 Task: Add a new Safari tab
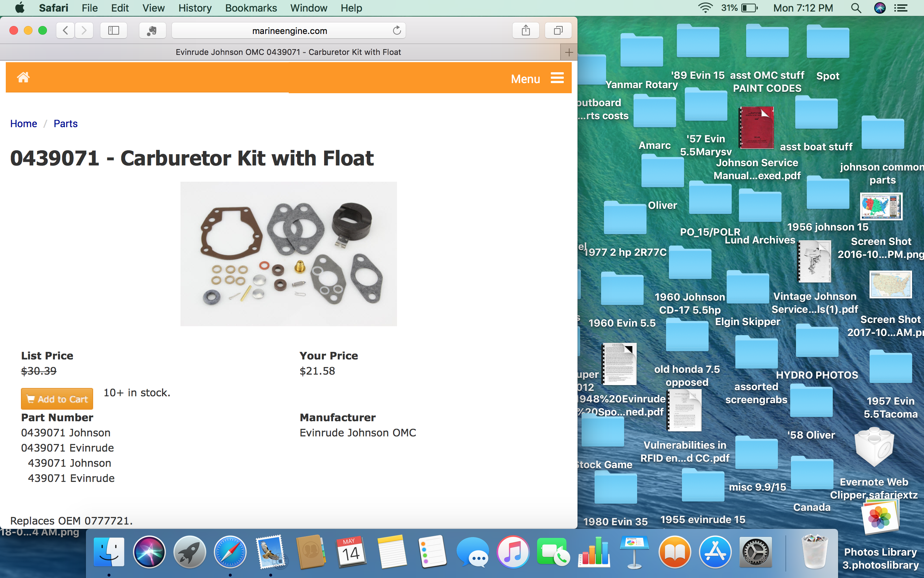tap(569, 52)
